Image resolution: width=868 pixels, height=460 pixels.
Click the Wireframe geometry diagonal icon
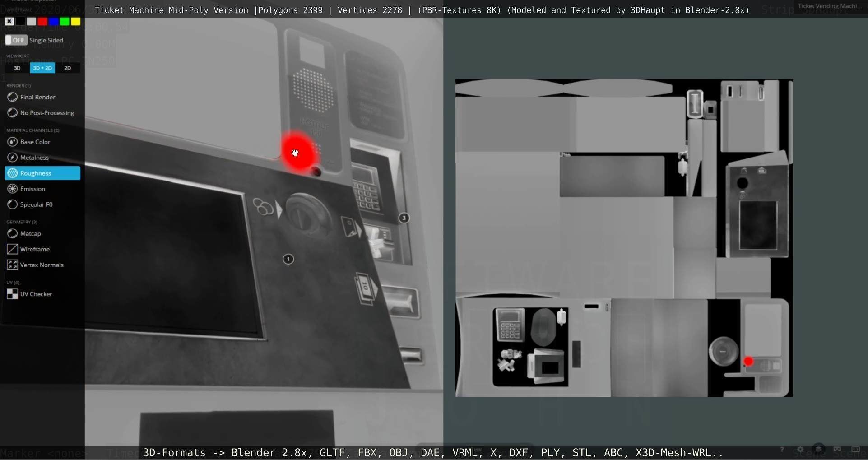pyautogui.click(x=12, y=249)
